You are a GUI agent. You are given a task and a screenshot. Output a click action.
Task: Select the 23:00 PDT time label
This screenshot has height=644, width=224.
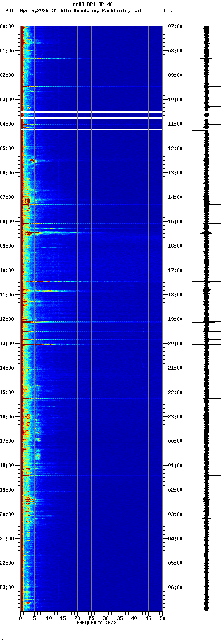[7, 587]
